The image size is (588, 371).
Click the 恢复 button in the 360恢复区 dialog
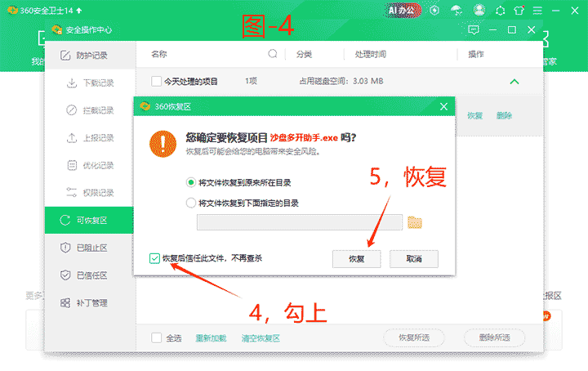click(356, 259)
